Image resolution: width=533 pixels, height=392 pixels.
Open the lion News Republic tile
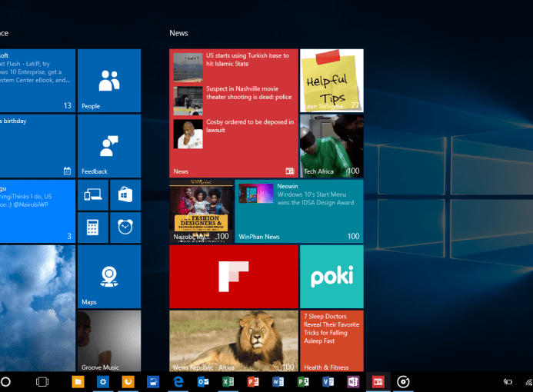[233, 341]
